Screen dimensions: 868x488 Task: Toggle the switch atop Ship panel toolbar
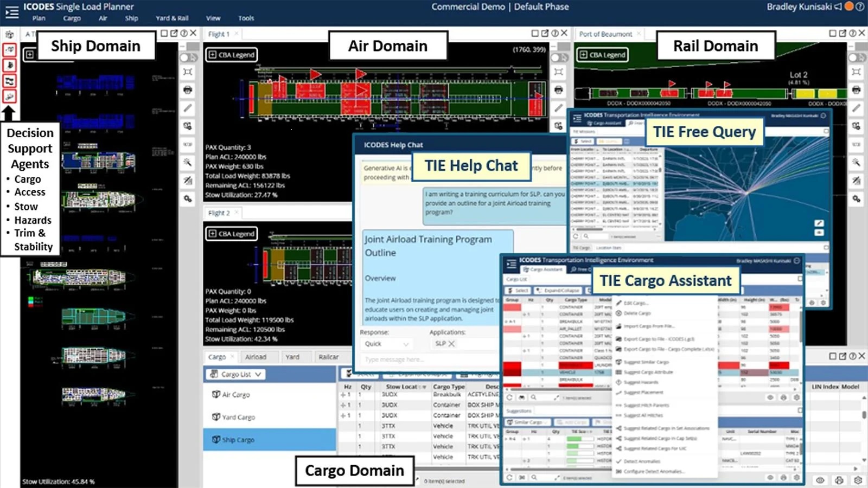pyautogui.click(x=188, y=57)
